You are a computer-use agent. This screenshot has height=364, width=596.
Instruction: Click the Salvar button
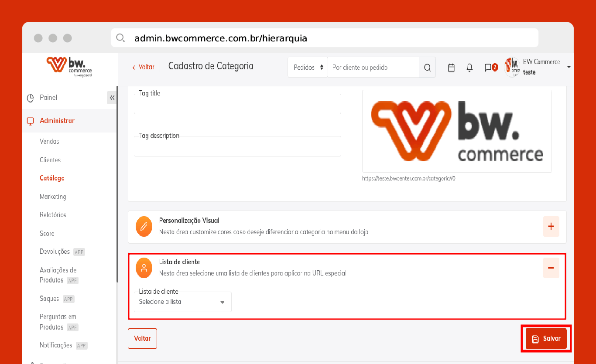(x=546, y=339)
